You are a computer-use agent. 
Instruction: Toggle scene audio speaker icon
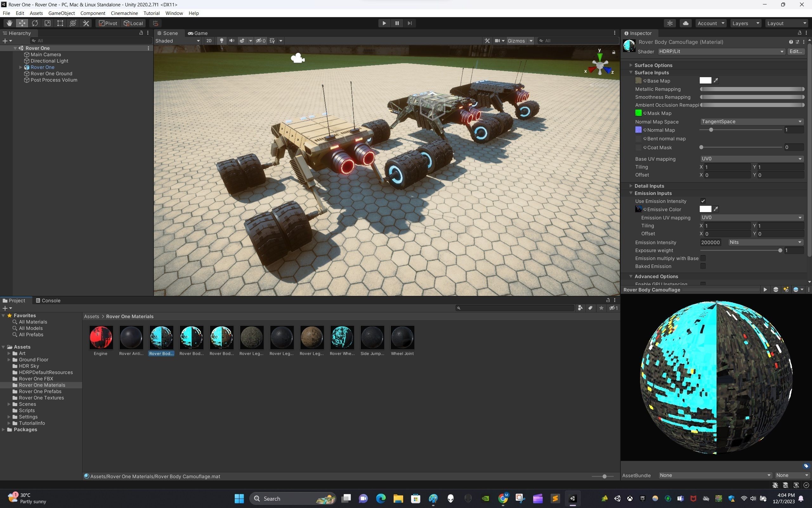tap(232, 41)
